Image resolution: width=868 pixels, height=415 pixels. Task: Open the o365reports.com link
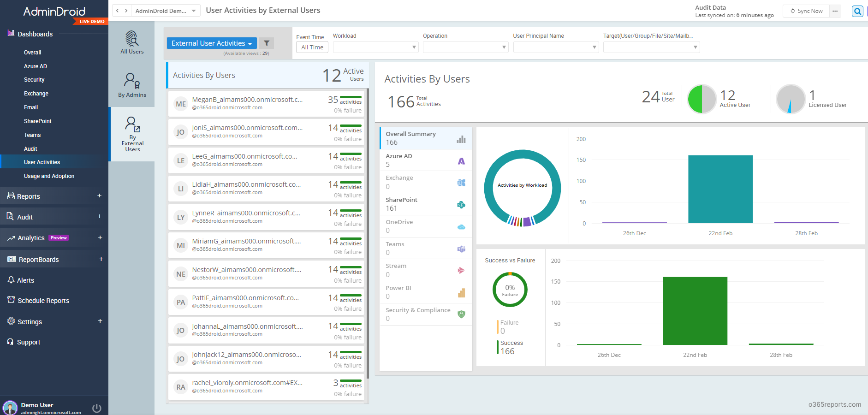pos(835,404)
